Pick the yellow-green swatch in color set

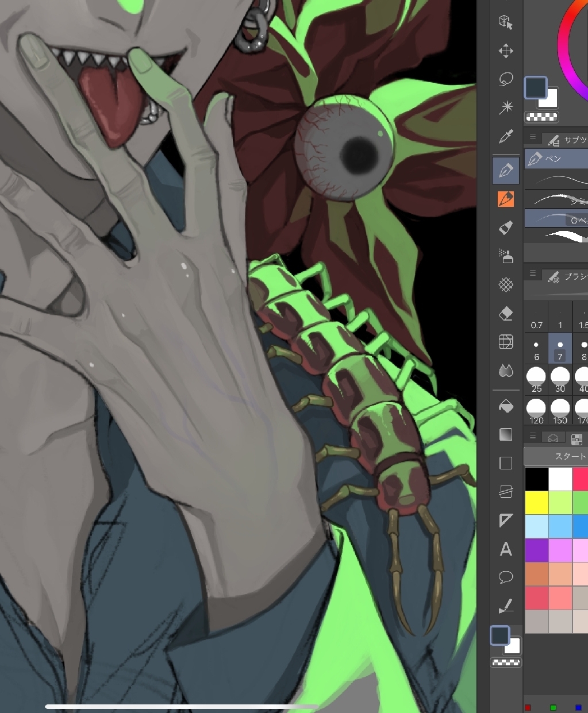(560, 503)
